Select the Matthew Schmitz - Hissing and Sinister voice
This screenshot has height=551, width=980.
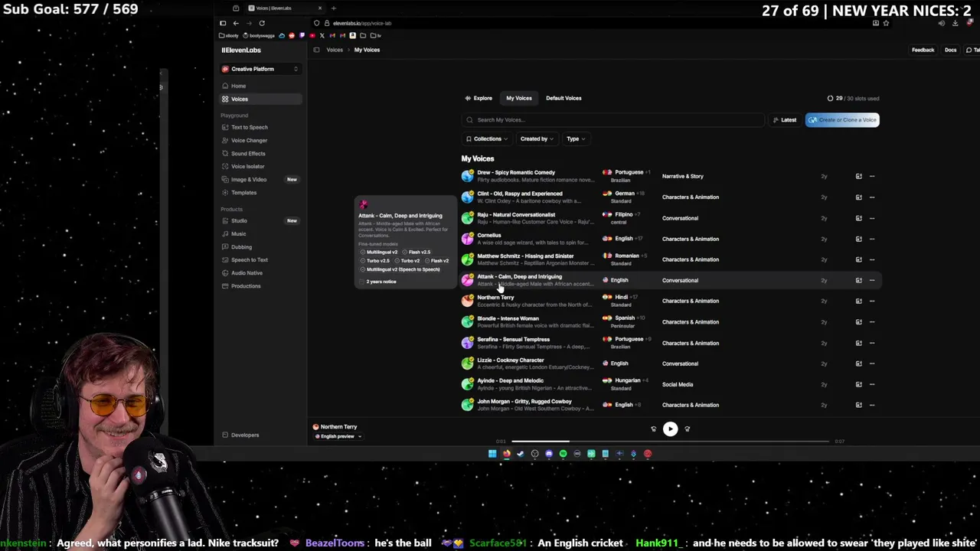click(525, 256)
